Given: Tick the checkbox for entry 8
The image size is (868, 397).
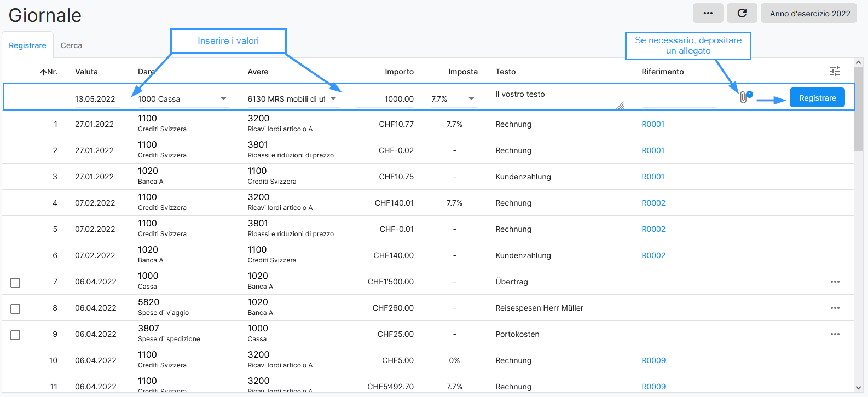Looking at the screenshot, I should (15, 308).
